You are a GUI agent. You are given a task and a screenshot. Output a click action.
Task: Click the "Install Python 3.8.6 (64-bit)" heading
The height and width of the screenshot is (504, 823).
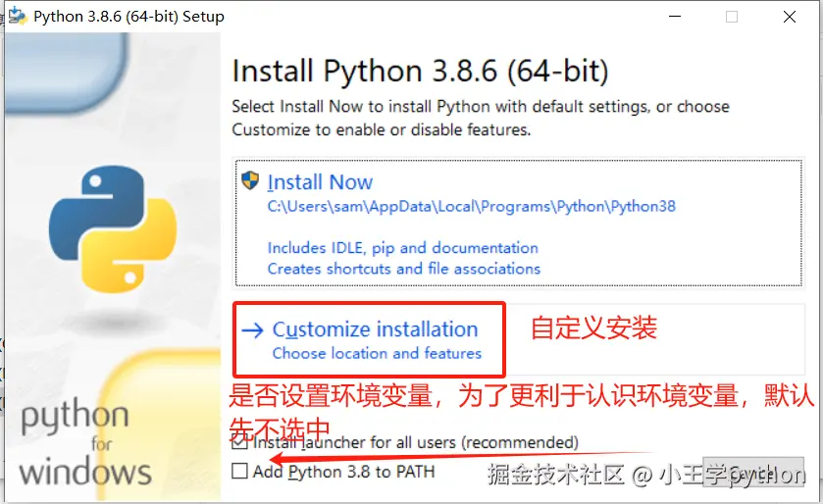(x=420, y=72)
